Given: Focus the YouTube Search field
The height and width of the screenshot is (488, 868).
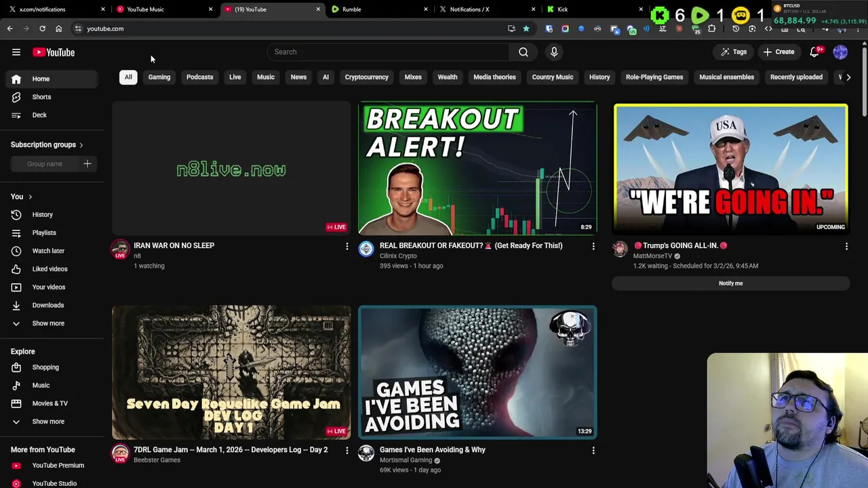Looking at the screenshot, I should [388, 52].
